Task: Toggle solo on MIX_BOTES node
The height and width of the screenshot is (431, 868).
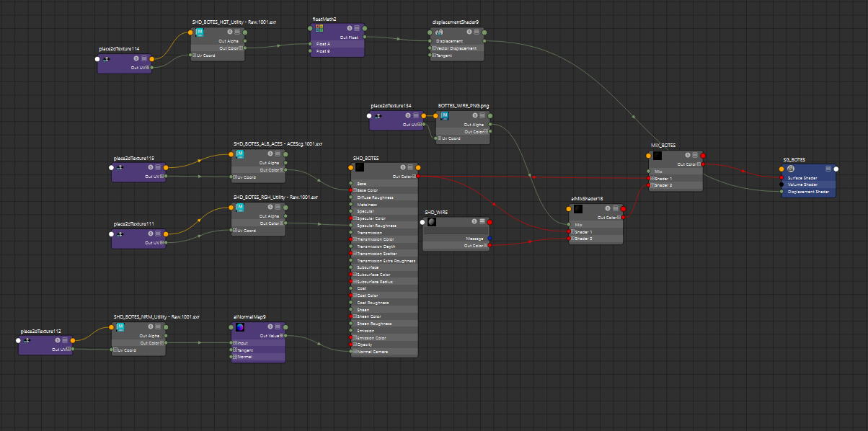Action: coord(688,156)
